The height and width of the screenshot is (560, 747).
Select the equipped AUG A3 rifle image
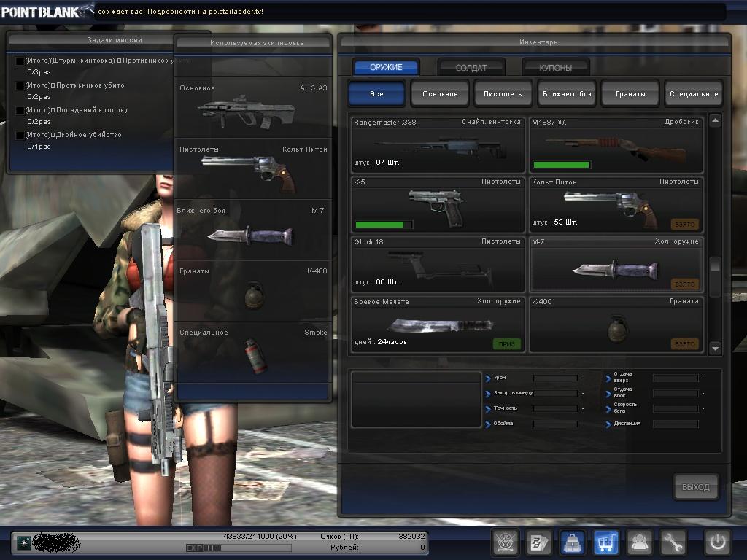tap(247, 112)
